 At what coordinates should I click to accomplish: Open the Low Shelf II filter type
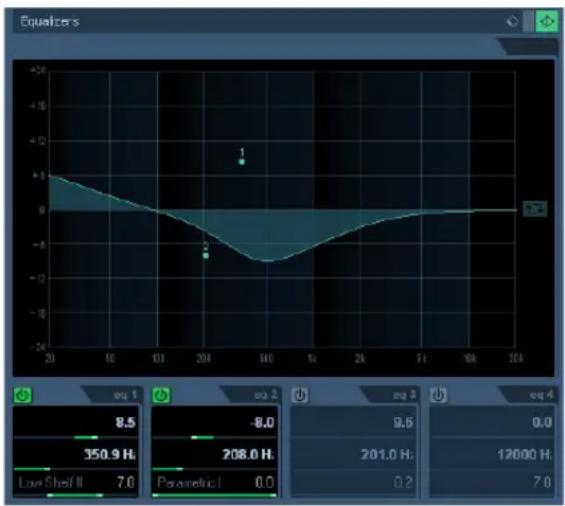tap(50, 483)
